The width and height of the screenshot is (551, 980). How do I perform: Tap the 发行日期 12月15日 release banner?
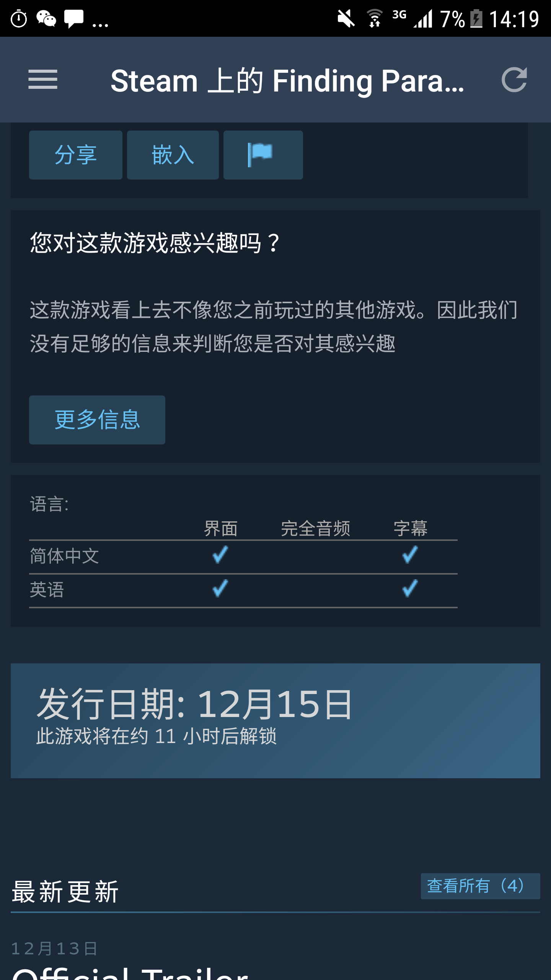pos(275,721)
